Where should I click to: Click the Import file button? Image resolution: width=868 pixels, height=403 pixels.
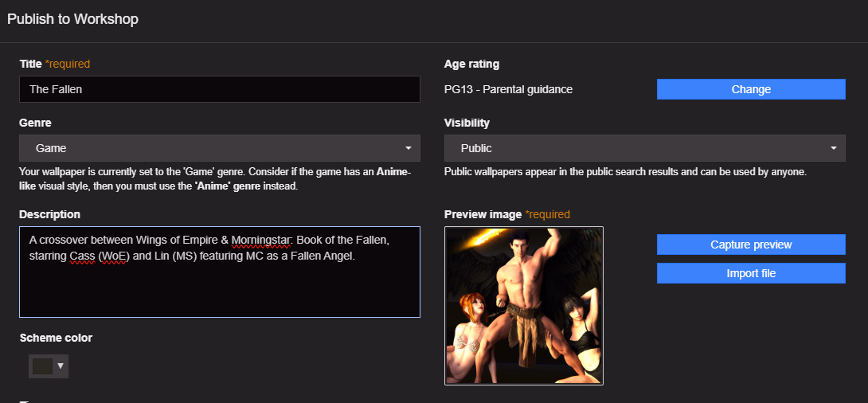coord(750,273)
